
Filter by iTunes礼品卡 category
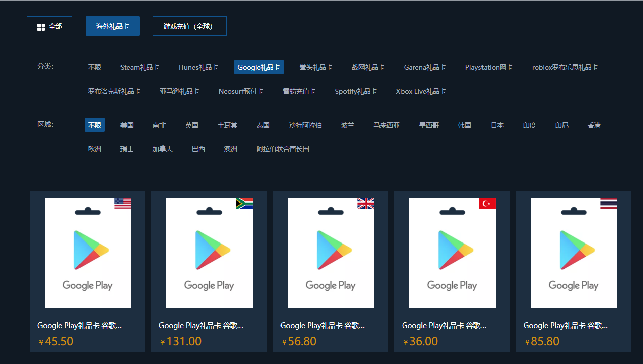(198, 67)
